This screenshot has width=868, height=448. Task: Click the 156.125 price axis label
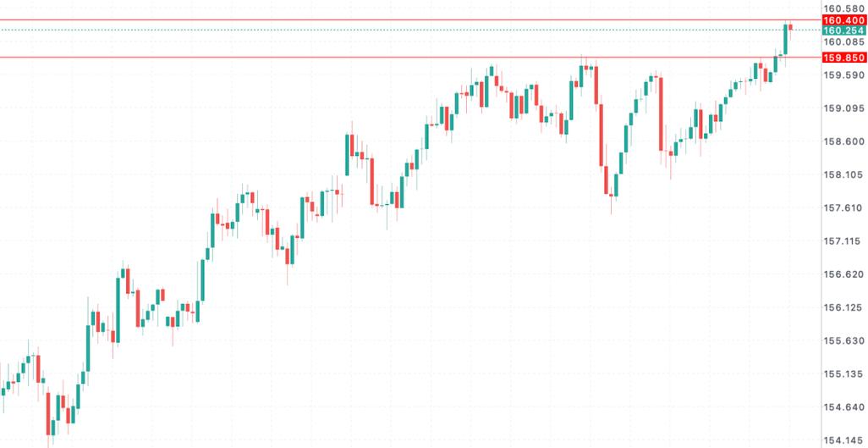tap(843, 307)
